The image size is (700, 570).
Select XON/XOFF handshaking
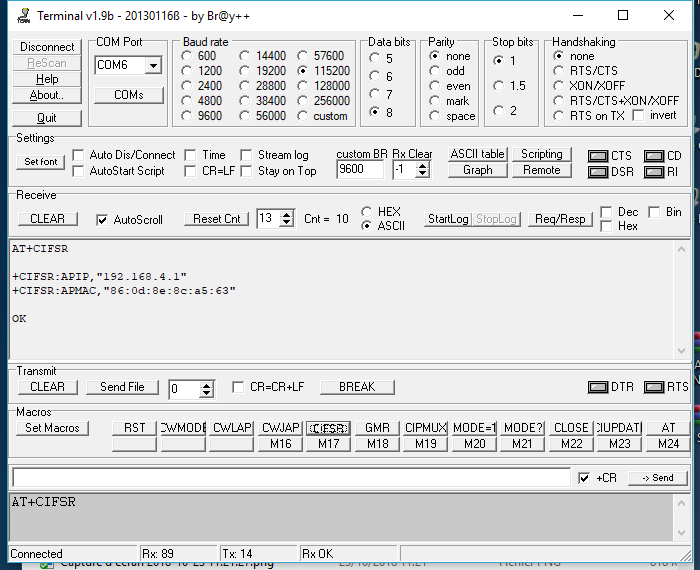click(558, 86)
